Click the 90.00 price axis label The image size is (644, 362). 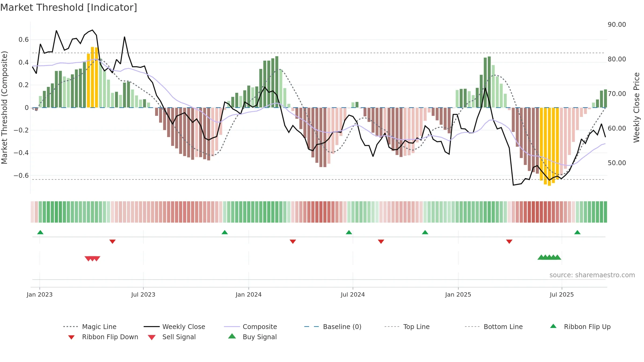click(617, 24)
